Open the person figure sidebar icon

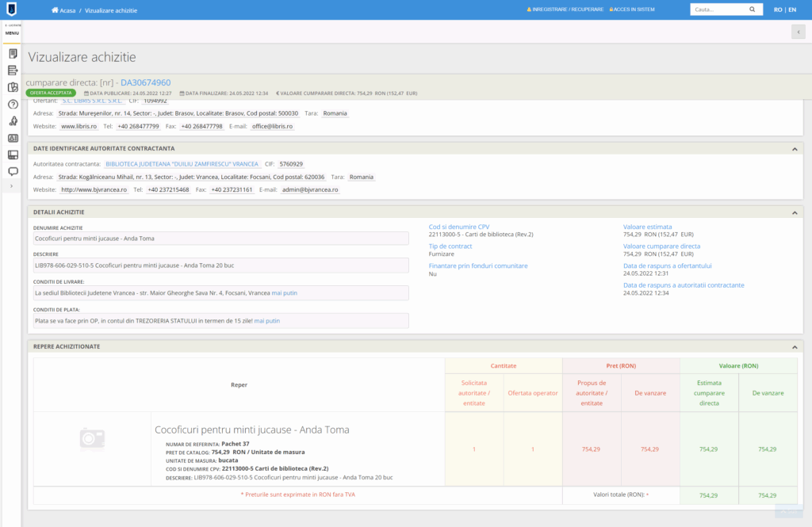pos(13,121)
